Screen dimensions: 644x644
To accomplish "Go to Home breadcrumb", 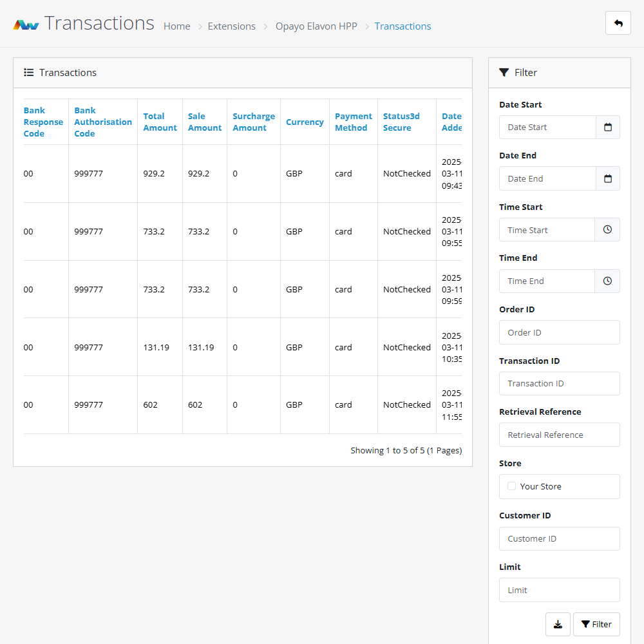I will point(176,26).
